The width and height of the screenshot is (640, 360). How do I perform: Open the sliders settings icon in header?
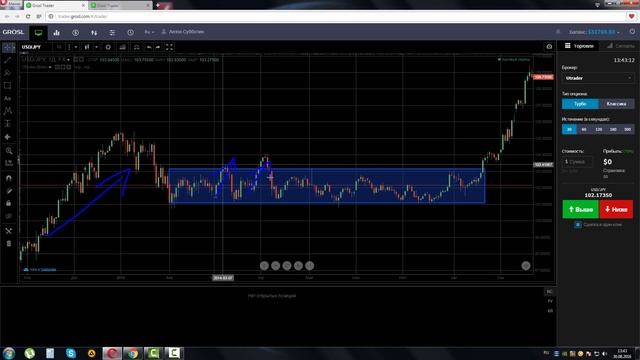[112, 32]
